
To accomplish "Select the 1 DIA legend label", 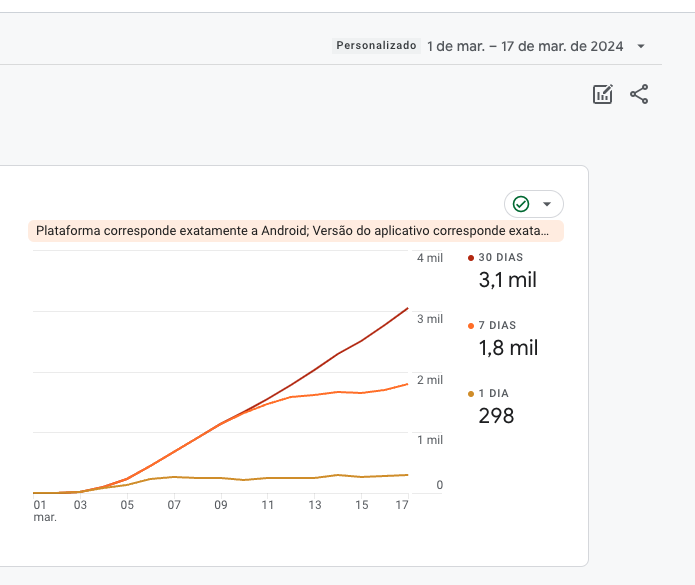I will click(x=495, y=394).
